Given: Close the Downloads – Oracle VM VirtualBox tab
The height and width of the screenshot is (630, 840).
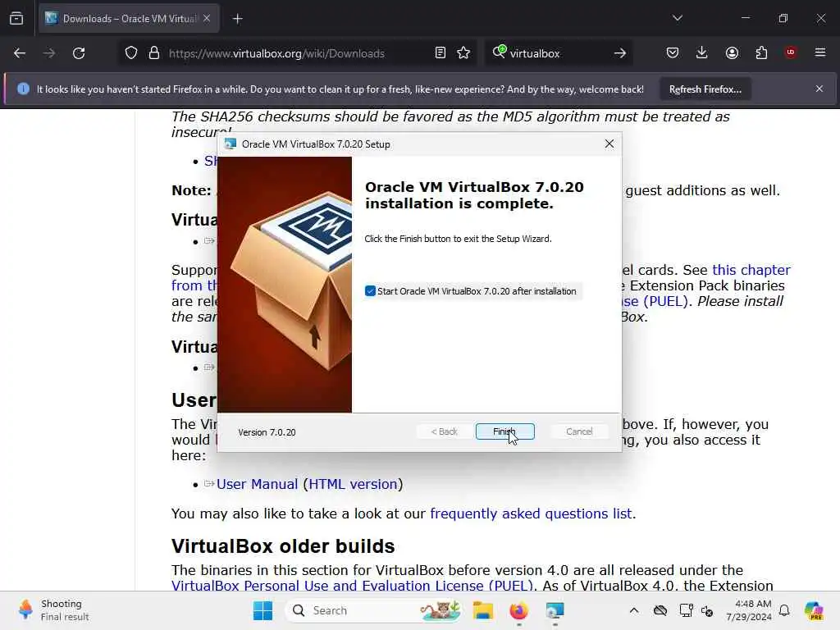Looking at the screenshot, I should point(207,18).
